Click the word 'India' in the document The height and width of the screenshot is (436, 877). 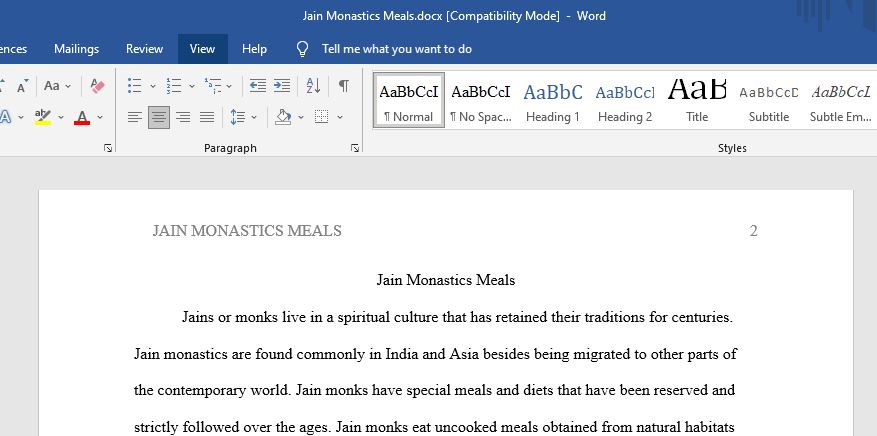coord(402,354)
